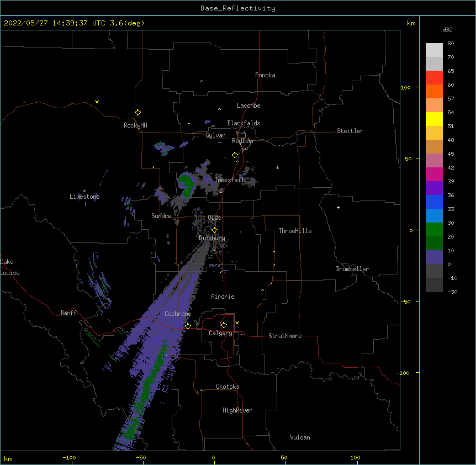This screenshot has width=476, height=465.
Task: Click the Cochrane city label
Action: 178,314
